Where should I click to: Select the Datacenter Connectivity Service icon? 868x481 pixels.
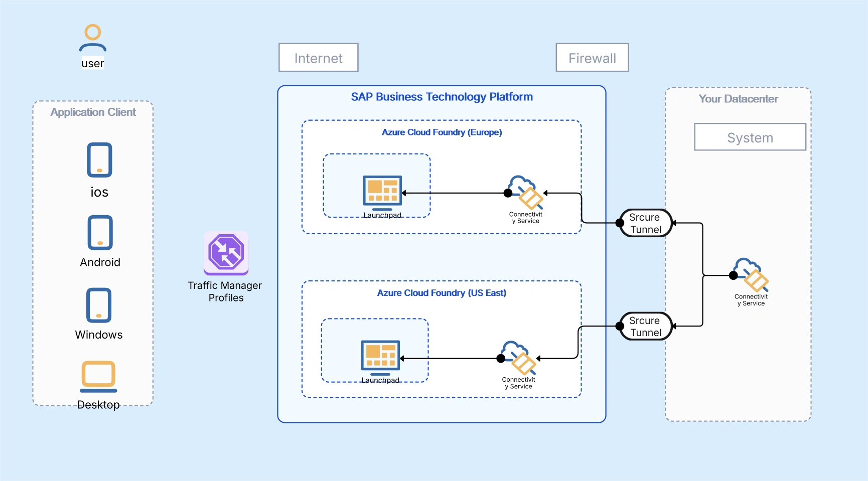[x=751, y=275]
